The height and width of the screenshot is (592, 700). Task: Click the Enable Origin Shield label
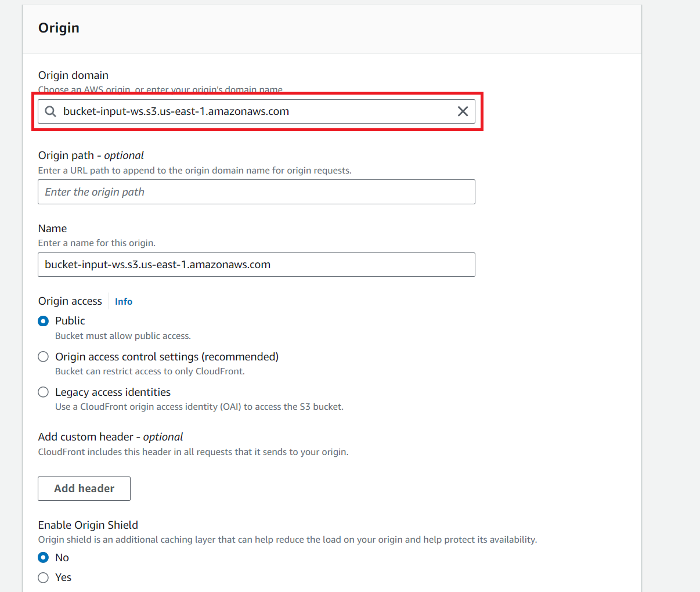point(88,525)
